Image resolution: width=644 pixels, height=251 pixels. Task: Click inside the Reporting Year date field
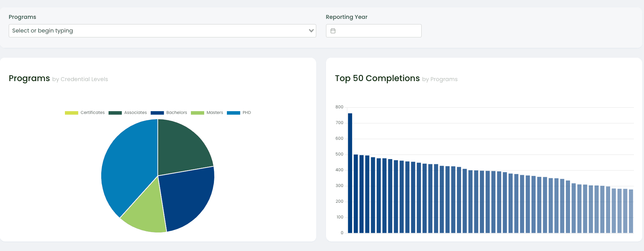[373, 31]
